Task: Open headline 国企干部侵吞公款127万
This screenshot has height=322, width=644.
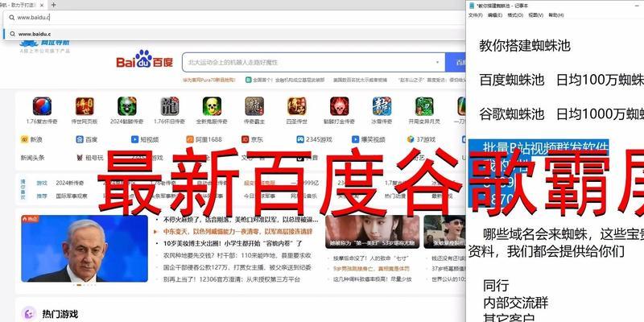Action: tap(237, 267)
